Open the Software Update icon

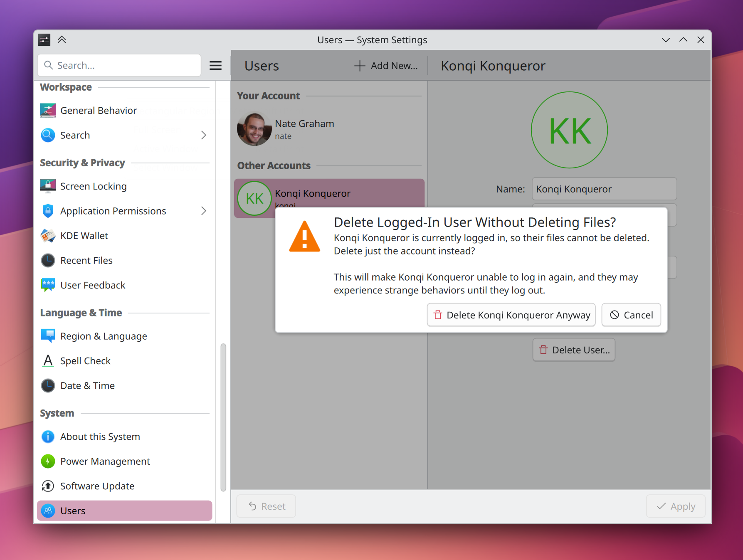48,486
